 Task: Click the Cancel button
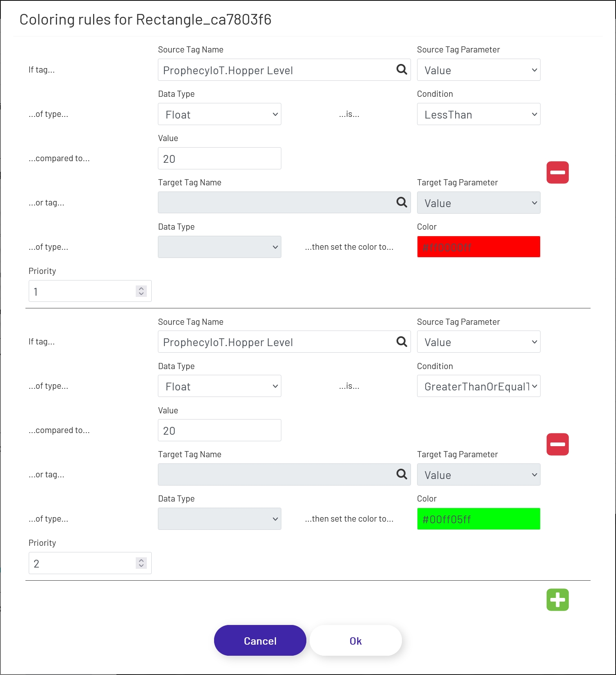(260, 641)
